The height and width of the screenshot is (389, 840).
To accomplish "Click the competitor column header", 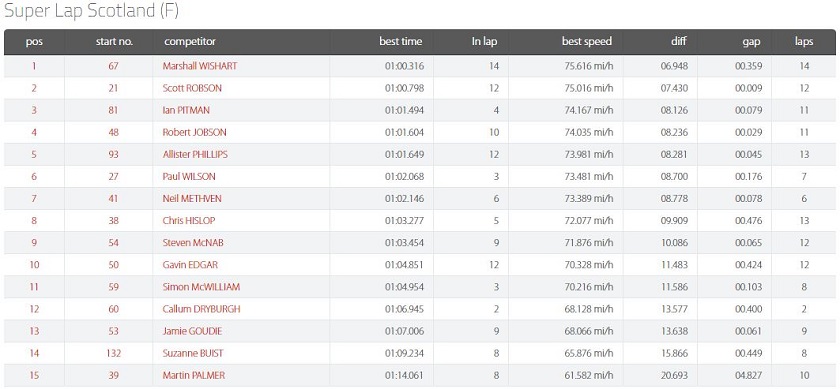I will click(x=190, y=41).
